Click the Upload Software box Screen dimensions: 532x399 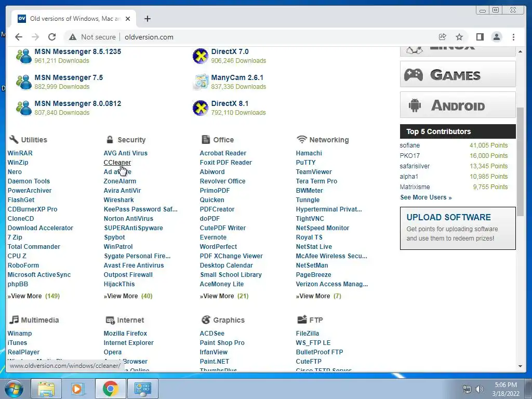click(458, 229)
